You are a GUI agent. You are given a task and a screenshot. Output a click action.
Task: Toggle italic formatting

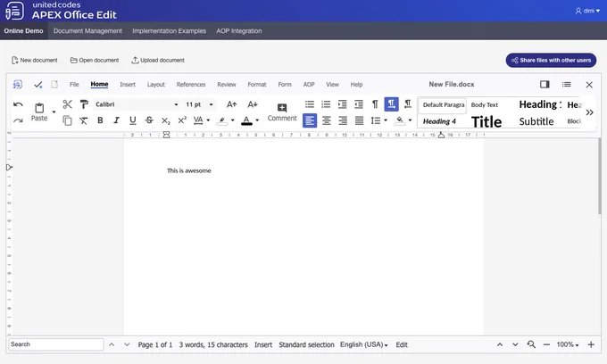[x=116, y=120]
